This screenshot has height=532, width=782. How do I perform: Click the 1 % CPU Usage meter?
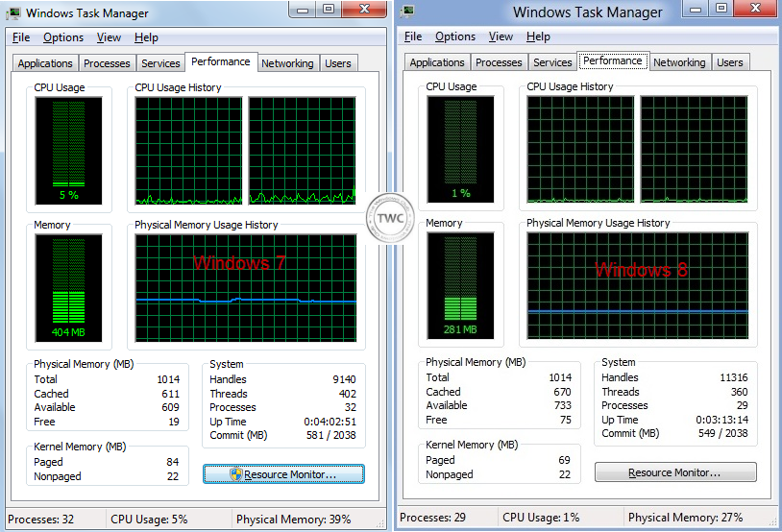click(460, 150)
